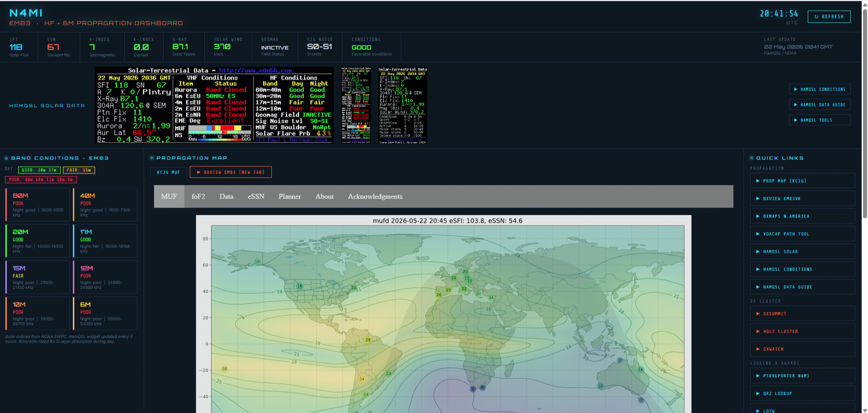Open DXMaps N.America quick link
868x413 pixels.
click(x=802, y=216)
